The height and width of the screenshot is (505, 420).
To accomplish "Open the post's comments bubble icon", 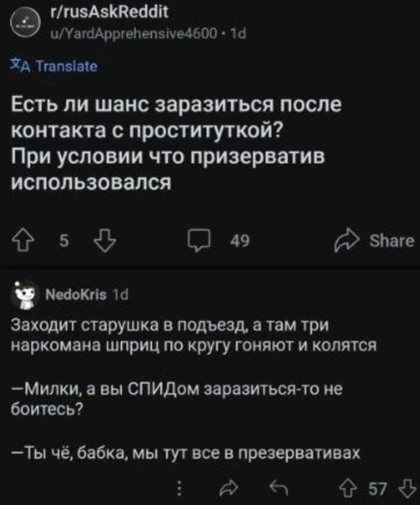I will click(200, 240).
